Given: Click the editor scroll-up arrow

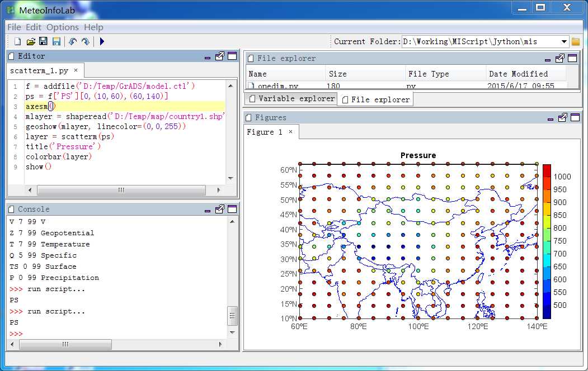Looking at the screenshot, I should pyautogui.click(x=231, y=85).
